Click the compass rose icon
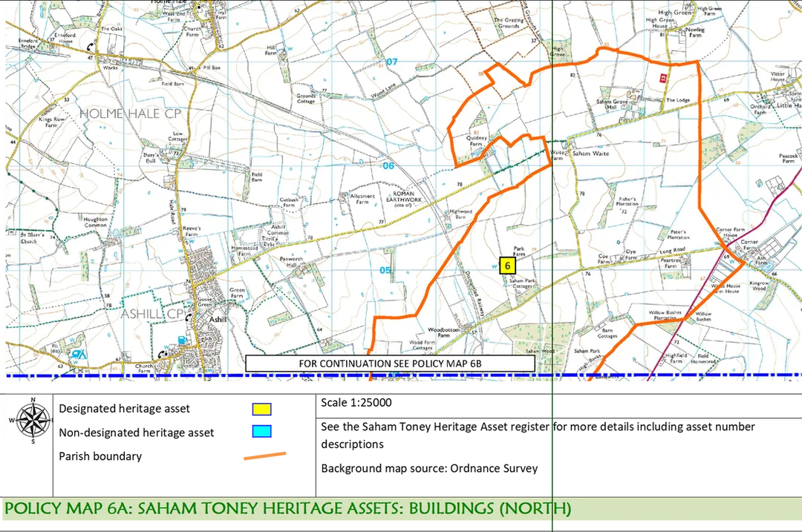Image resolution: width=802 pixels, height=532 pixels. (33, 421)
